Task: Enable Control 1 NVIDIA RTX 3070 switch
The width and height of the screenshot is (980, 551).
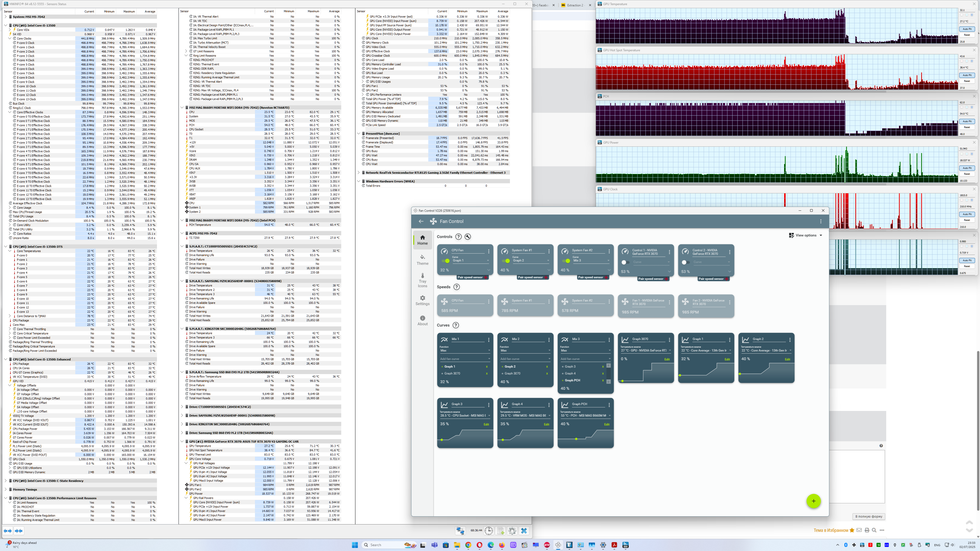Action: point(625,262)
